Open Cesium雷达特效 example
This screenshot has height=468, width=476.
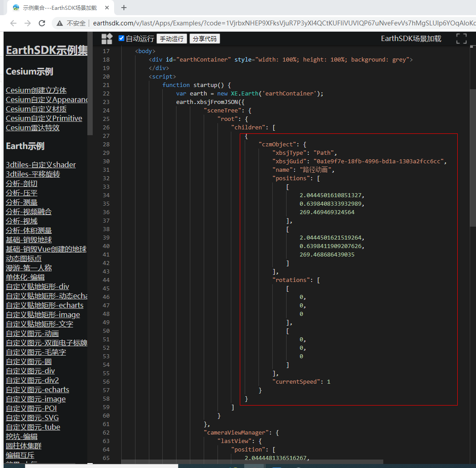click(x=33, y=128)
